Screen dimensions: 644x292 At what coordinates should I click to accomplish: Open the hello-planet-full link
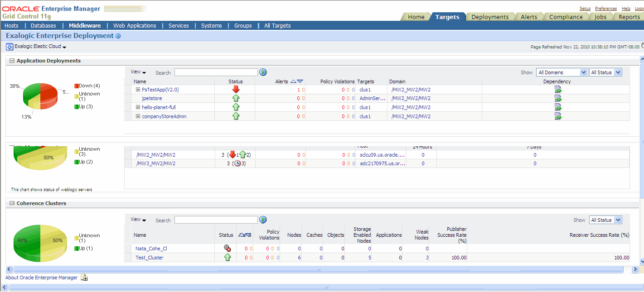pyautogui.click(x=159, y=107)
